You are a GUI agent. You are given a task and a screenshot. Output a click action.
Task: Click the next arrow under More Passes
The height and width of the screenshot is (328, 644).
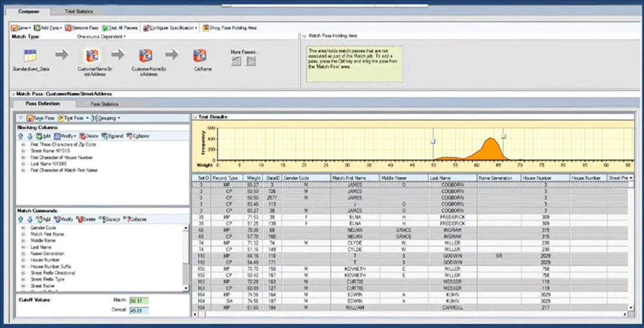252,61
